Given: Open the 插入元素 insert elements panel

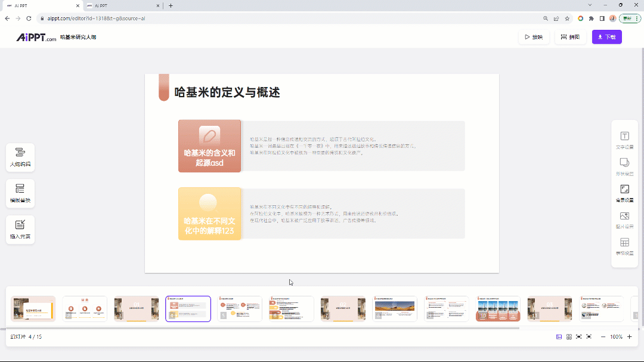Looking at the screenshot, I should pyautogui.click(x=20, y=230).
